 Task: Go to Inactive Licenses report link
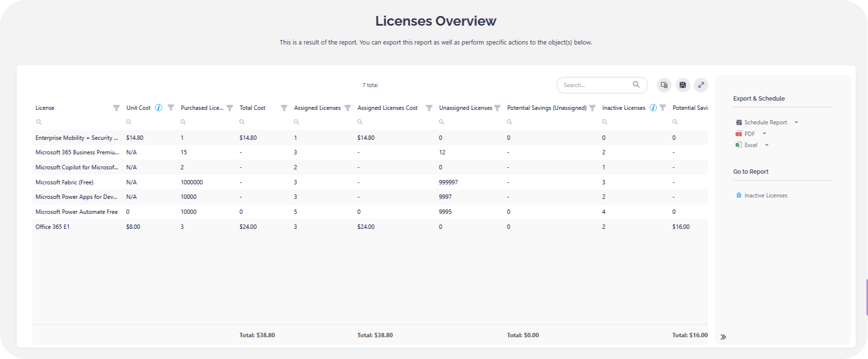765,195
